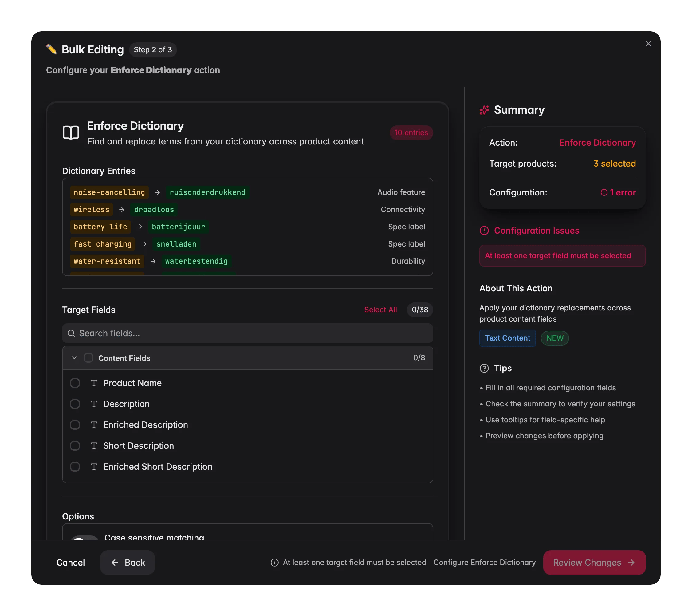
Task: Click the Durability category label
Action: click(x=408, y=262)
